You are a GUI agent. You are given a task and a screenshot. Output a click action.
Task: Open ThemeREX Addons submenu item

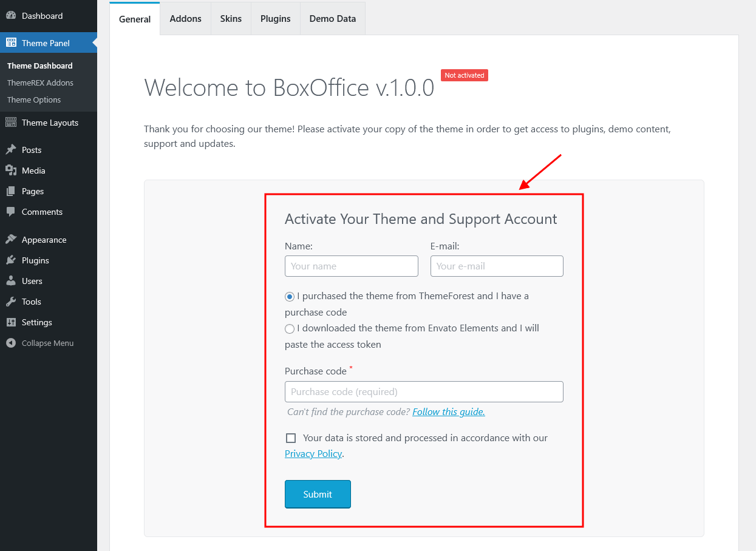40,83
